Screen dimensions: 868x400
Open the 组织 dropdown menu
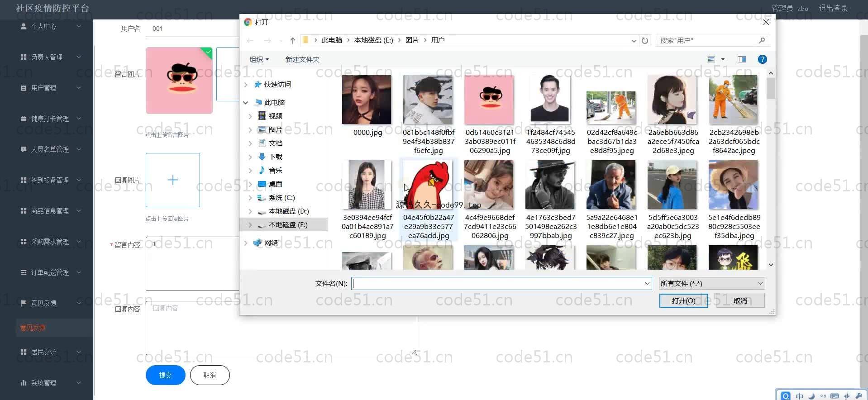click(259, 59)
